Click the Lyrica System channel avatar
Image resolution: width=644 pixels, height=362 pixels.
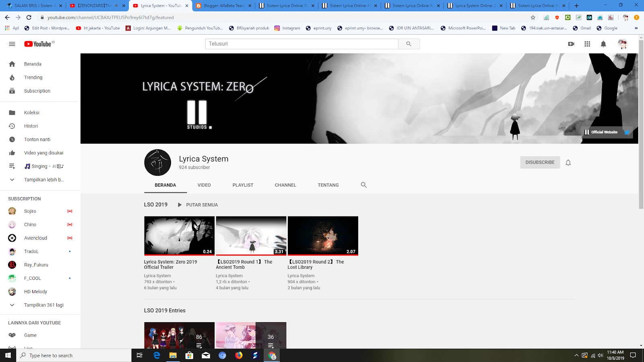coord(158,162)
